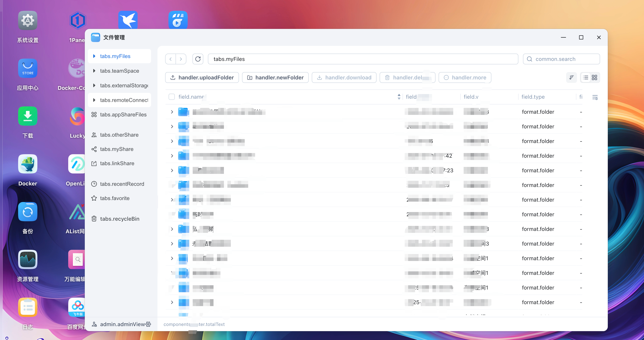Click the tabs.myFiles path address bar
Viewport: 644px width, 340px height.
[362, 59]
